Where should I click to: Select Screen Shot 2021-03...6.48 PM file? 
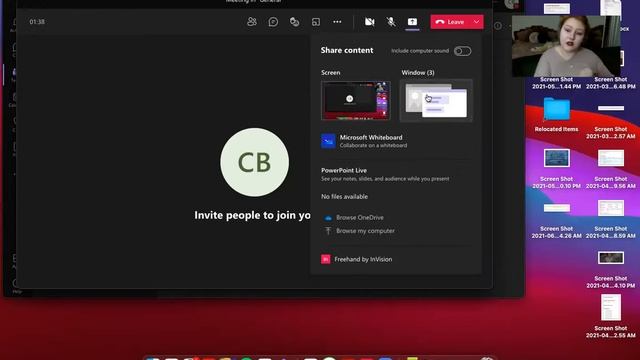[x=611, y=82]
